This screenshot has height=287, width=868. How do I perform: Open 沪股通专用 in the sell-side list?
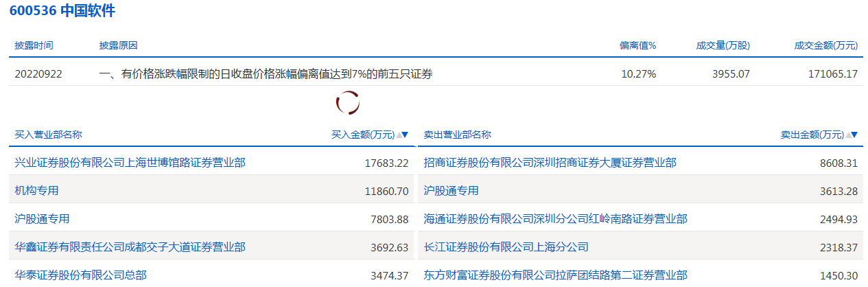tap(451, 190)
